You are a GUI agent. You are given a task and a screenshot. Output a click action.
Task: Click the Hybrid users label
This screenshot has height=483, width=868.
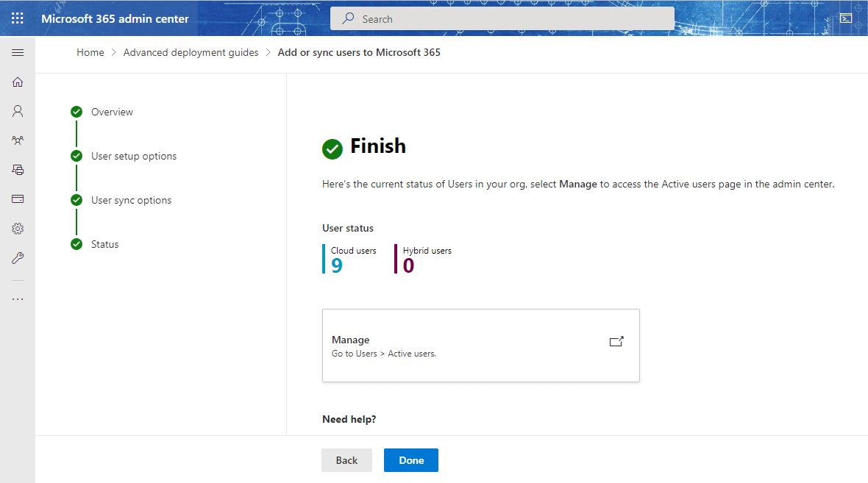click(427, 251)
